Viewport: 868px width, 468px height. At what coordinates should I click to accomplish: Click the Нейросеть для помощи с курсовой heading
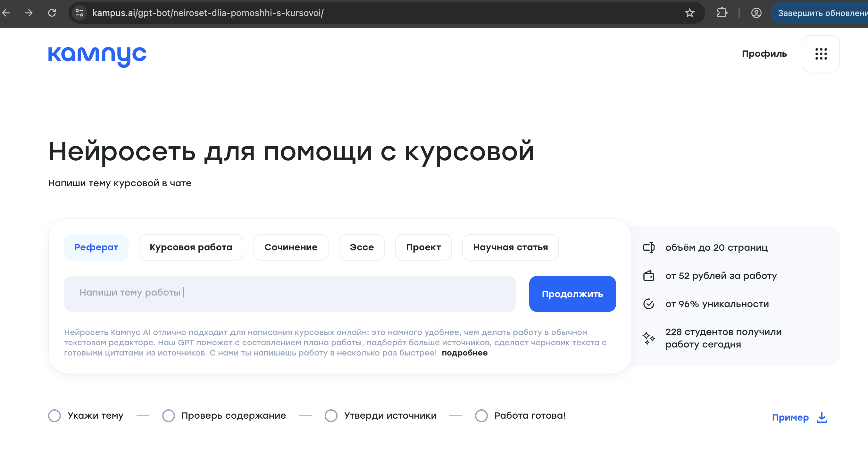(x=291, y=152)
